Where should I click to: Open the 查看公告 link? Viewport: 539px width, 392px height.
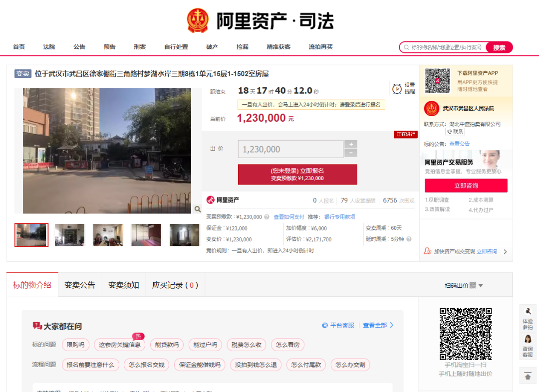(x=460, y=144)
